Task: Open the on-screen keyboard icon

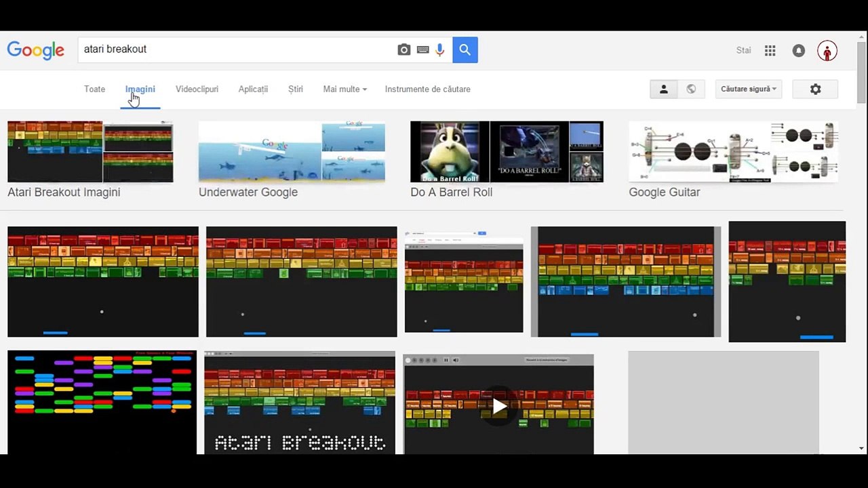Action: coord(423,49)
